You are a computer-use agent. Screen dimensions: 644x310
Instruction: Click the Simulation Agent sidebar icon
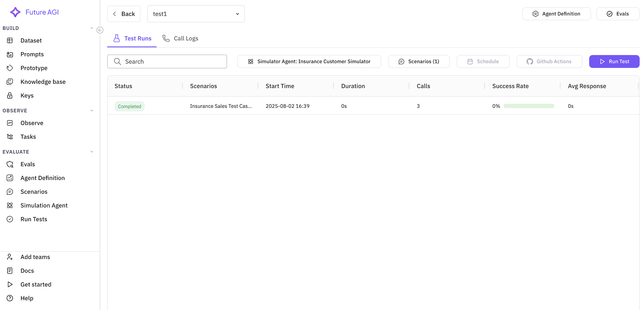[x=10, y=206]
